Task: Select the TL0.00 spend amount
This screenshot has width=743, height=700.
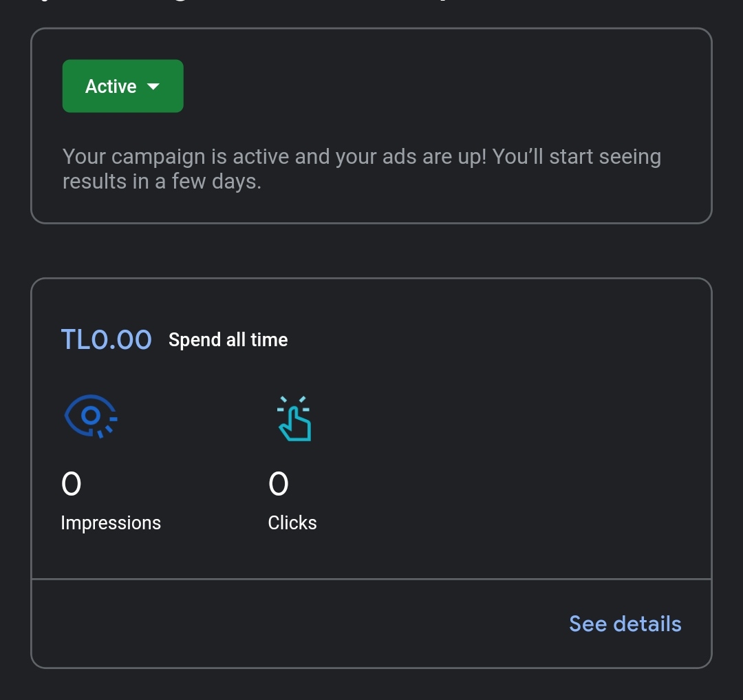Action: pyautogui.click(x=107, y=340)
